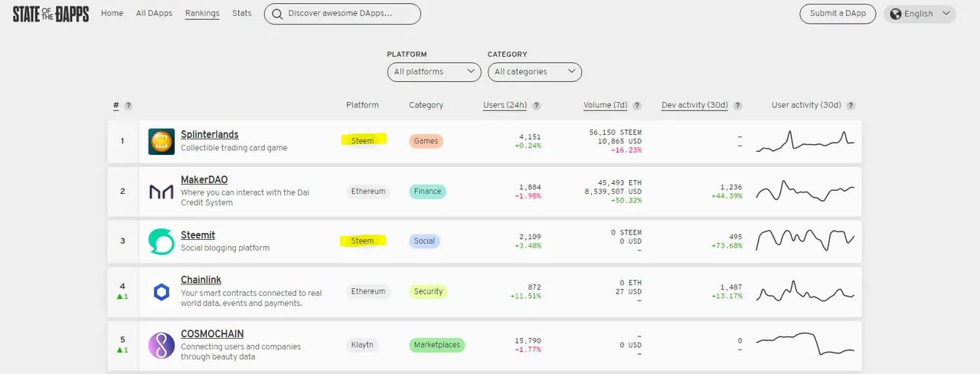
Task: Click help icon beside Dev activity (30d)
Action: [x=737, y=106]
